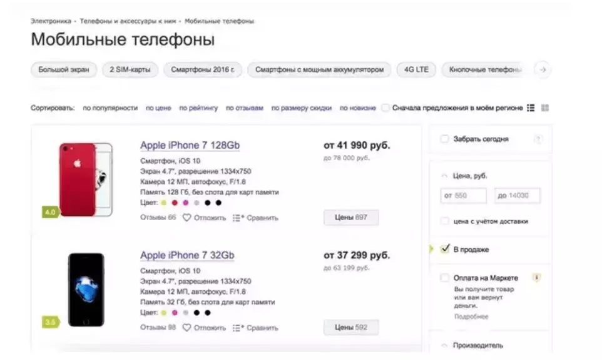Sort by по отзывам
602x364 pixels.
pos(244,108)
